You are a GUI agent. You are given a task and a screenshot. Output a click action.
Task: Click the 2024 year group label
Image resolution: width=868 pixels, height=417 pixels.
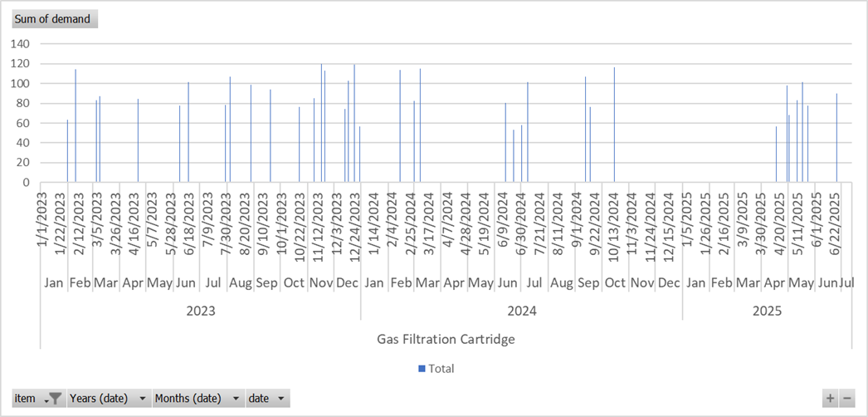522,312
